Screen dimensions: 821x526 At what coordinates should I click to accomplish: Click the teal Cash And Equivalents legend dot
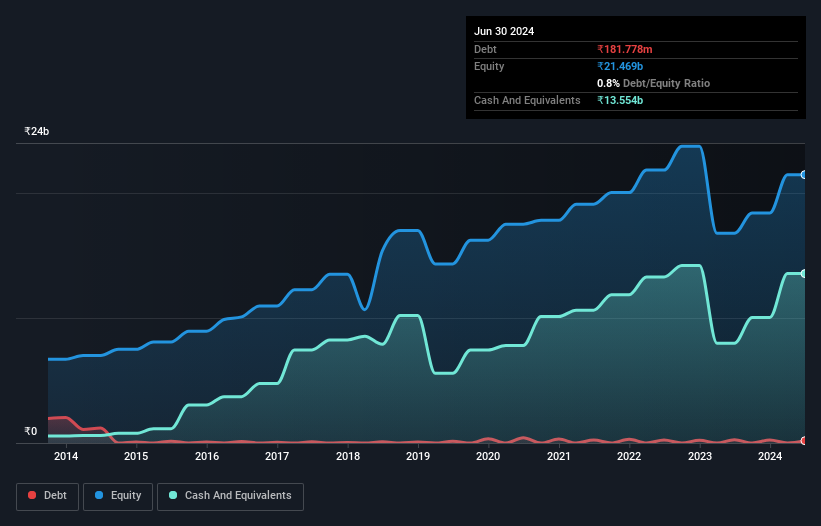pos(173,495)
